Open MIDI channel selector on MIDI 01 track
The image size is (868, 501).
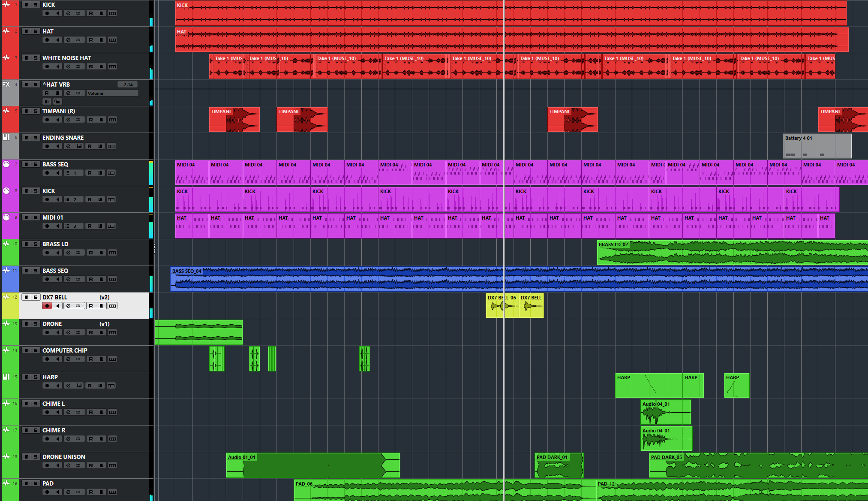click(x=74, y=226)
